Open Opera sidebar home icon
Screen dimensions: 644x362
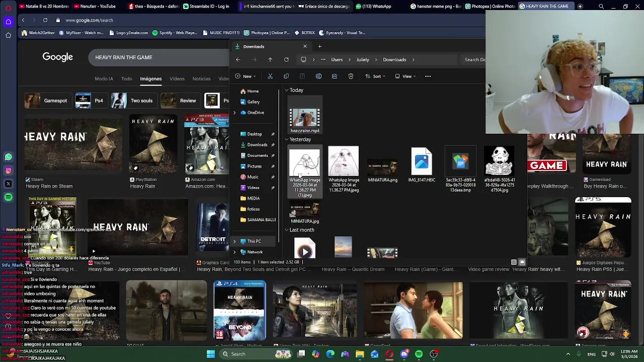point(9,22)
